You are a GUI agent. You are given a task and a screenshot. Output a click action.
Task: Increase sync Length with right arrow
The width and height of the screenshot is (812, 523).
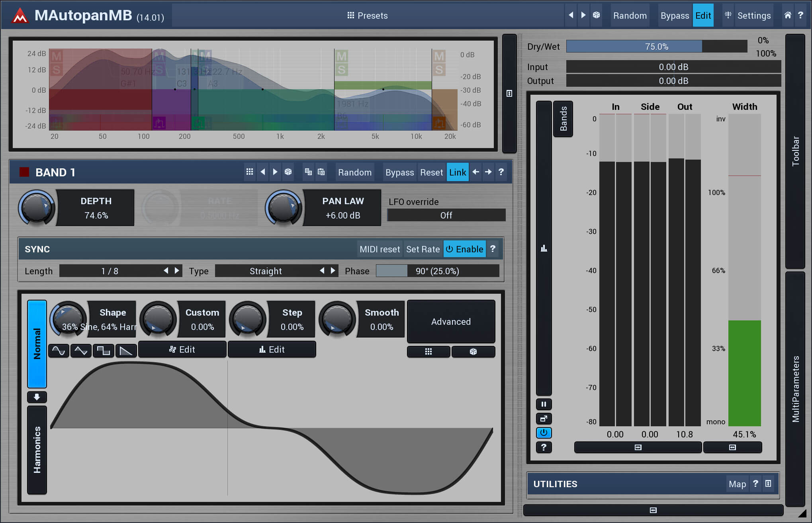point(177,271)
